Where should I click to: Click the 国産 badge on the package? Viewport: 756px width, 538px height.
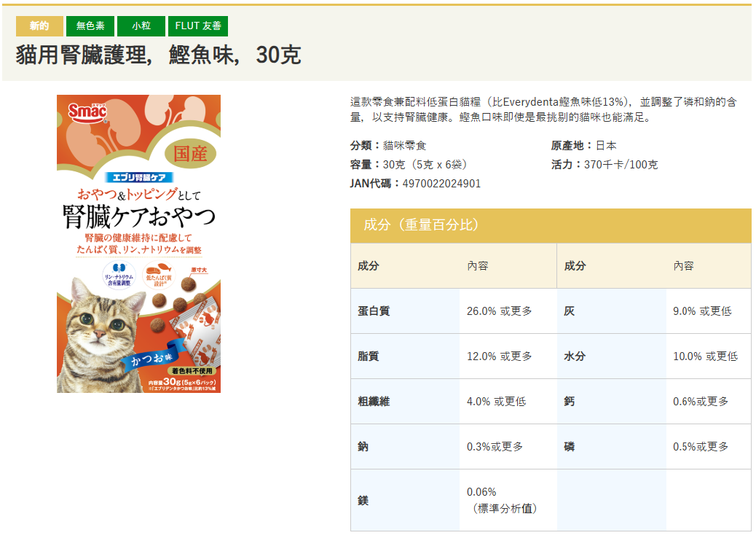coord(190,153)
